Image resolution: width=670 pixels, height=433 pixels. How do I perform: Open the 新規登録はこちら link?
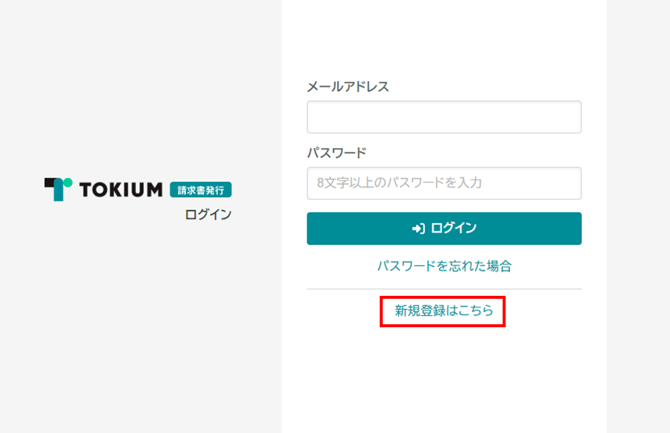tap(444, 311)
